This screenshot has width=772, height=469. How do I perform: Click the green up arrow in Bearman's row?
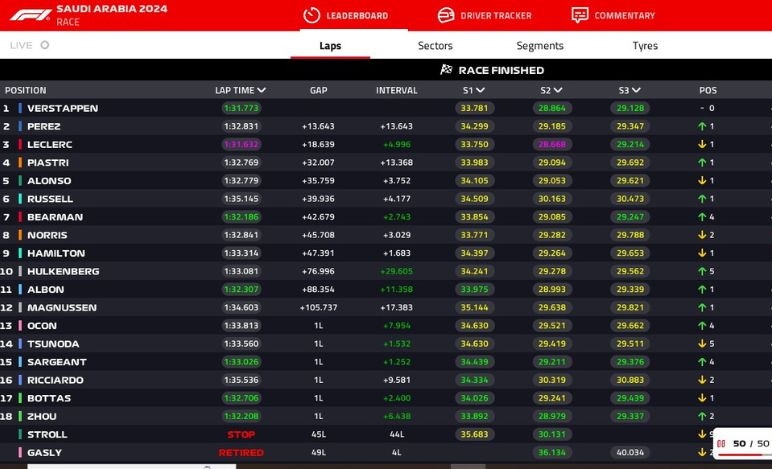699,217
